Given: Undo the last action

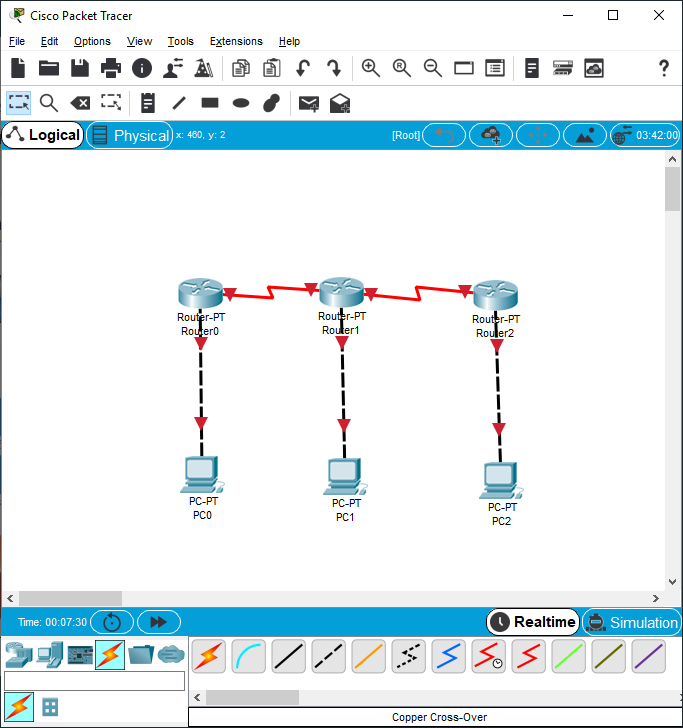Looking at the screenshot, I should (303, 68).
